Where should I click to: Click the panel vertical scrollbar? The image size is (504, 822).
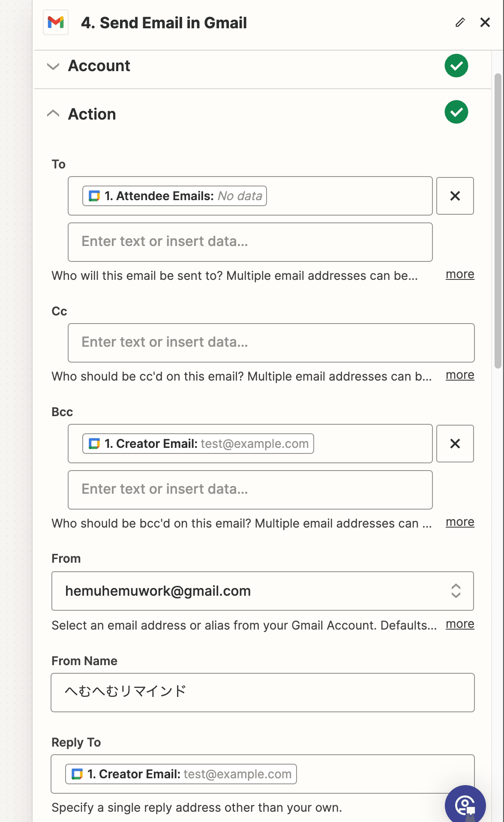click(498, 221)
